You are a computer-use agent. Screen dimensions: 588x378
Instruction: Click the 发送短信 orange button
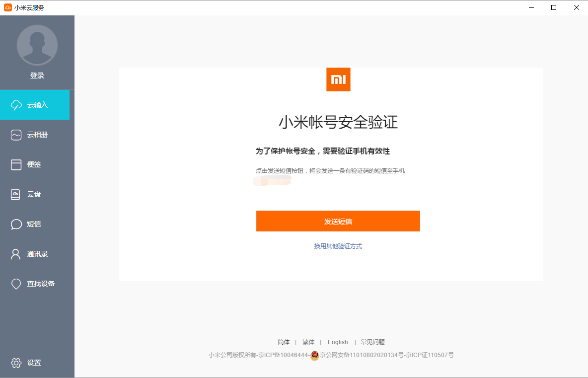coord(338,221)
